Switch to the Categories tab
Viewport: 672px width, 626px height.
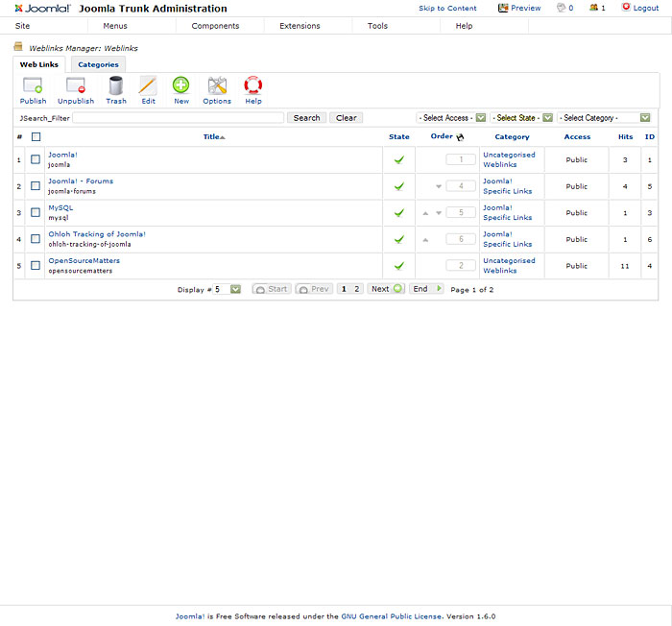coord(98,64)
